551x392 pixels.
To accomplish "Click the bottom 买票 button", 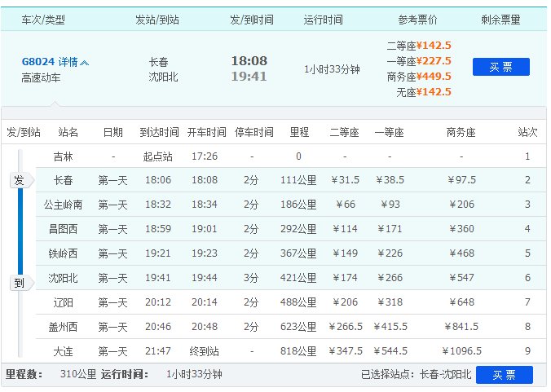I will pos(504,375).
